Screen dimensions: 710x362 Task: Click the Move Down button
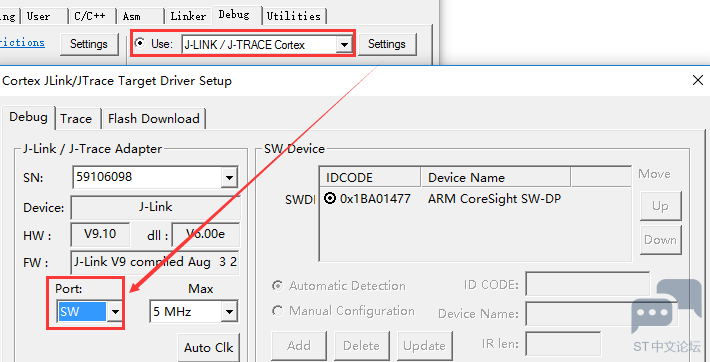[x=660, y=240]
